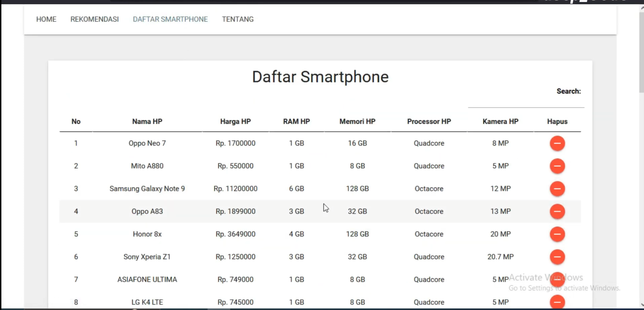Click the '4 GB' RAM value

tap(296, 234)
